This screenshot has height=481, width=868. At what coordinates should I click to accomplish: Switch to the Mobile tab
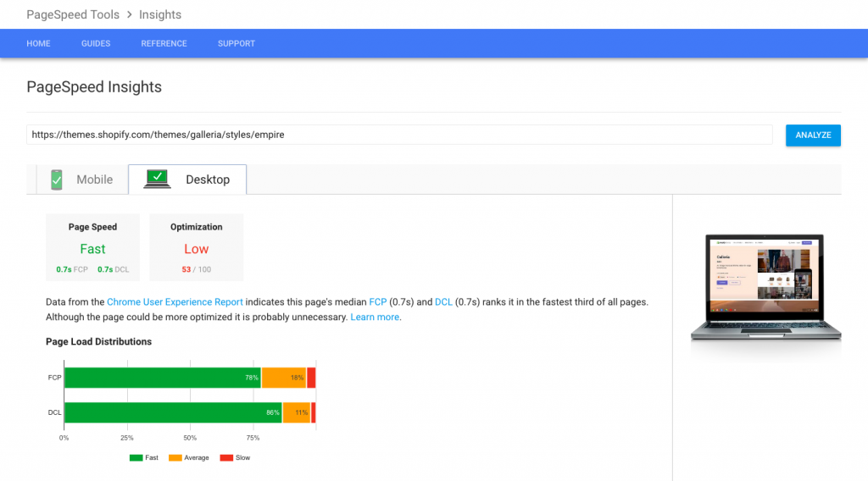point(81,180)
